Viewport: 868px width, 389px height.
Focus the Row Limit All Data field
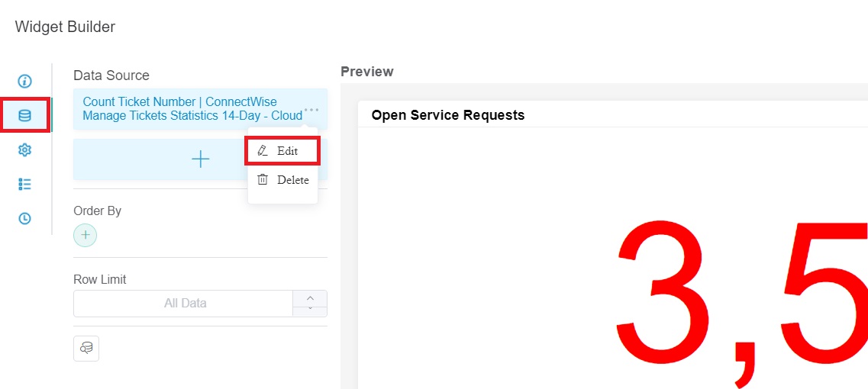coord(185,304)
